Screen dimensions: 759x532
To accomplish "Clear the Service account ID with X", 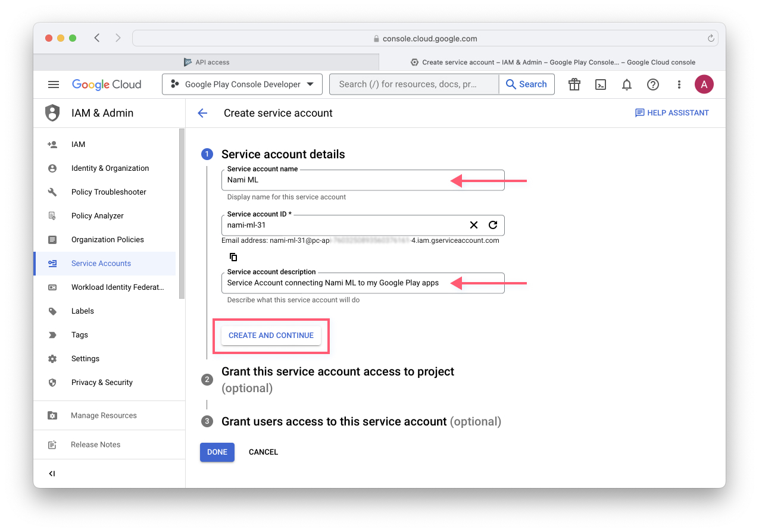I will click(x=474, y=225).
